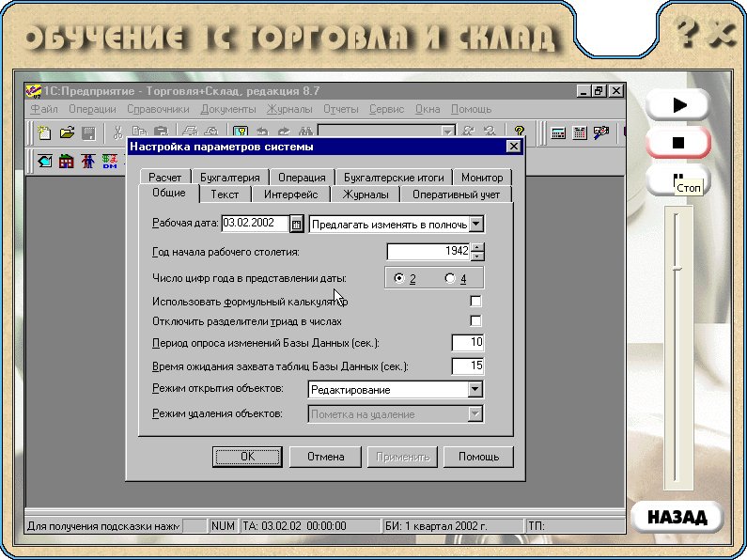Open the Calculator toolbar icon
747x560 pixels.
(558, 132)
